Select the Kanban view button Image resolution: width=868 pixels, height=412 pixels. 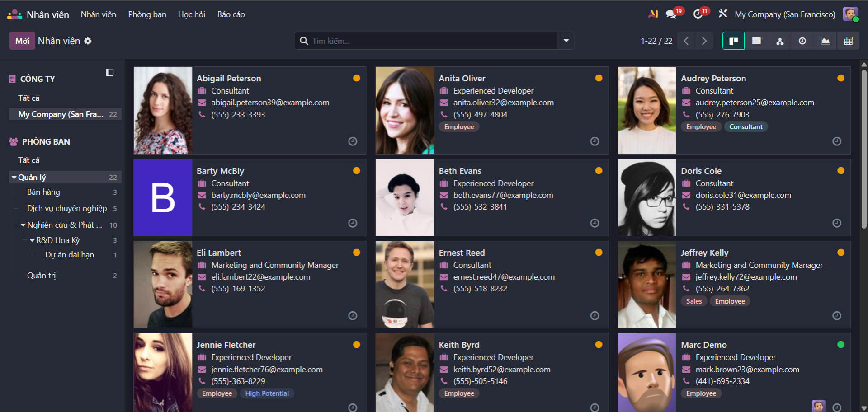733,41
